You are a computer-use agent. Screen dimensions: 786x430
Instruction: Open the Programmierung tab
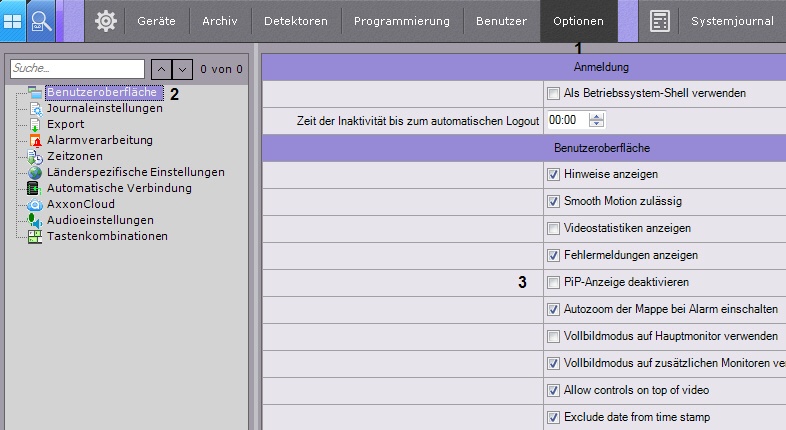(x=403, y=21)
